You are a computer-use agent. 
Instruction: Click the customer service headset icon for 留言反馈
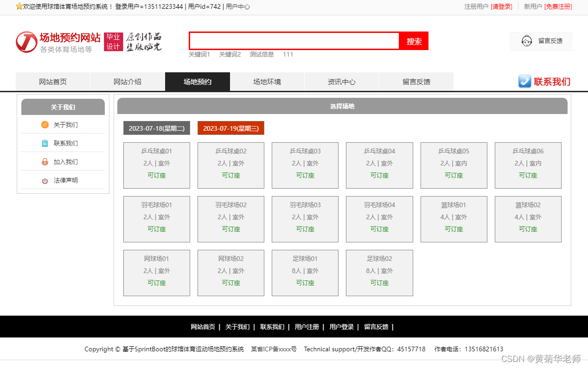(526, 41)
